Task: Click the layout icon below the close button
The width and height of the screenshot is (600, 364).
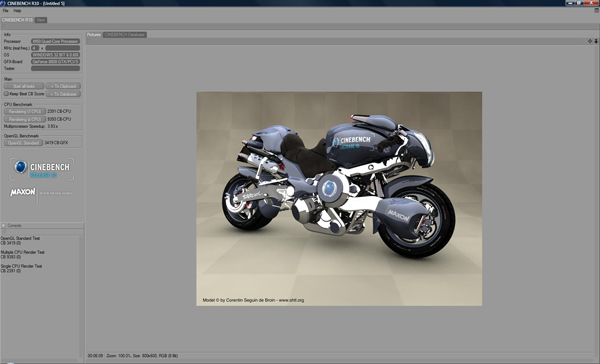Action: (597, 11)
